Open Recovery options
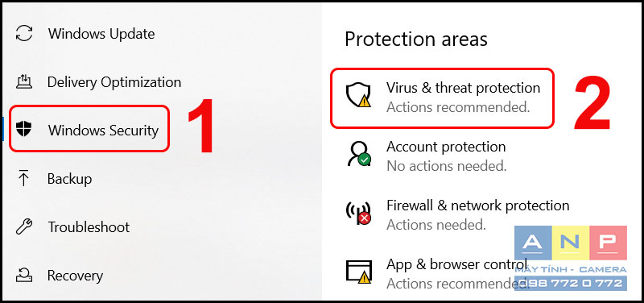Viewport: 644px width, 303px height. click(75, 276)
